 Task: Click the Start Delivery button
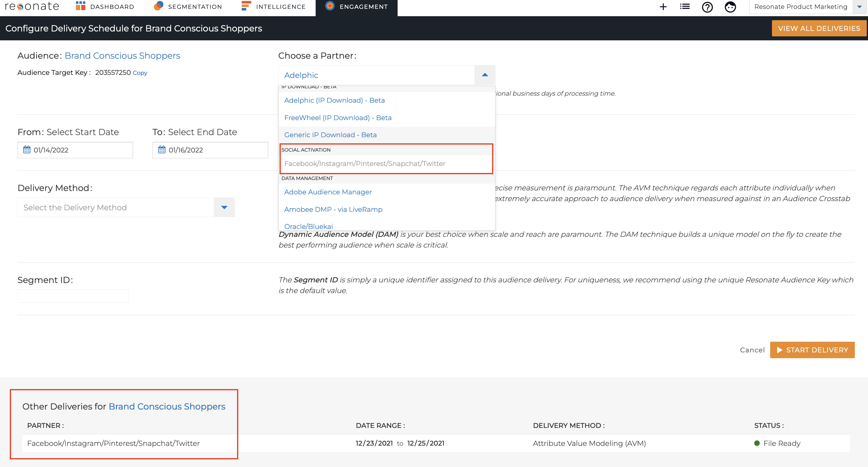[x=812, y=350]
